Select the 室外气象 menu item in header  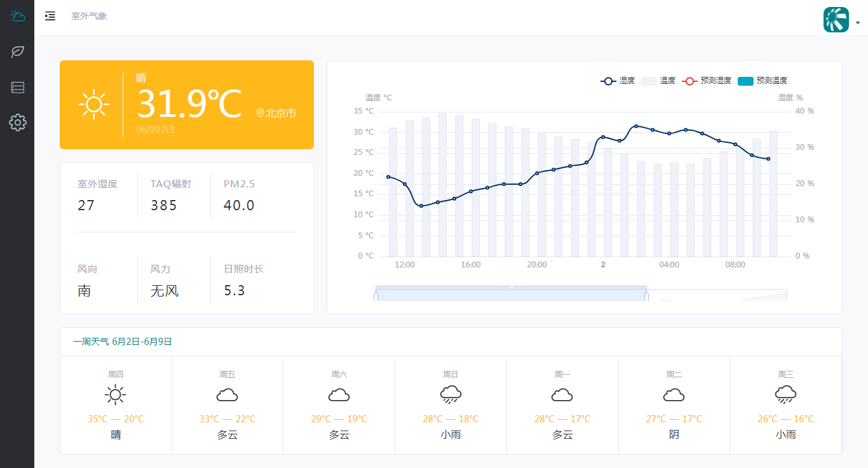pos(89,16)
